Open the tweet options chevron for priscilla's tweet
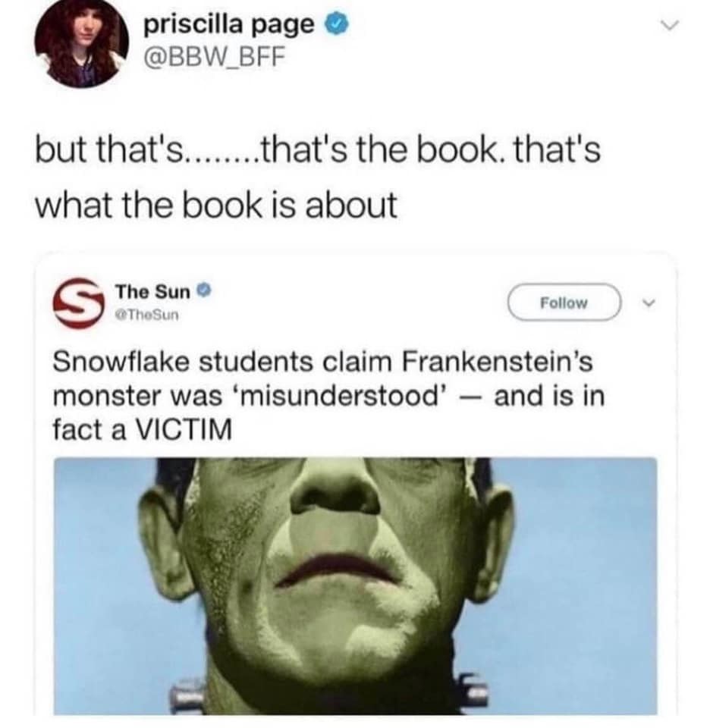The height and width of the screenshot is (728, 710). tap(670, 26)
